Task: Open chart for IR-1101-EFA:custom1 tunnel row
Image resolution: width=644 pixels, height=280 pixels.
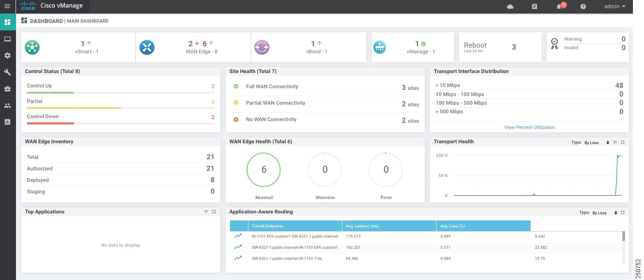Action: tap(238, 236)
